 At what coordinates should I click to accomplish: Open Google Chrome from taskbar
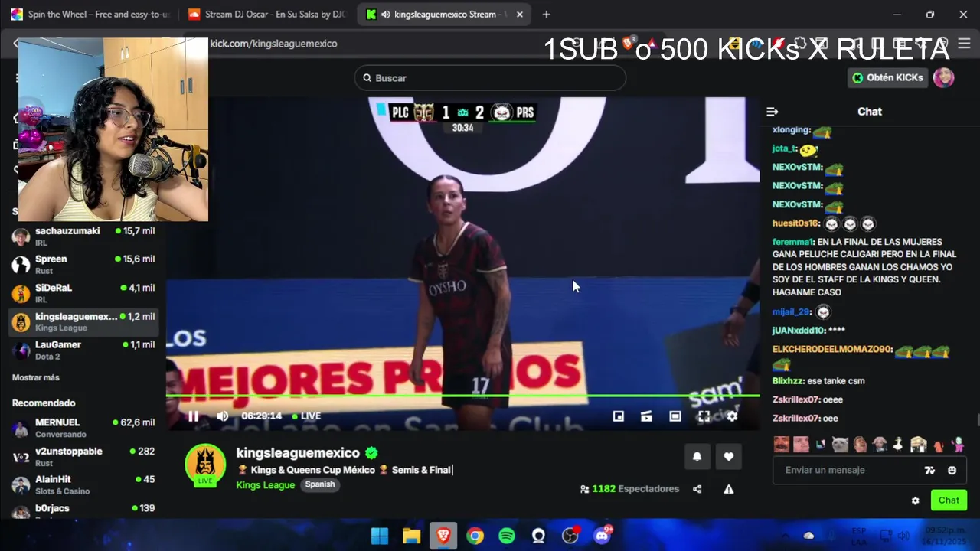[475, 536]
